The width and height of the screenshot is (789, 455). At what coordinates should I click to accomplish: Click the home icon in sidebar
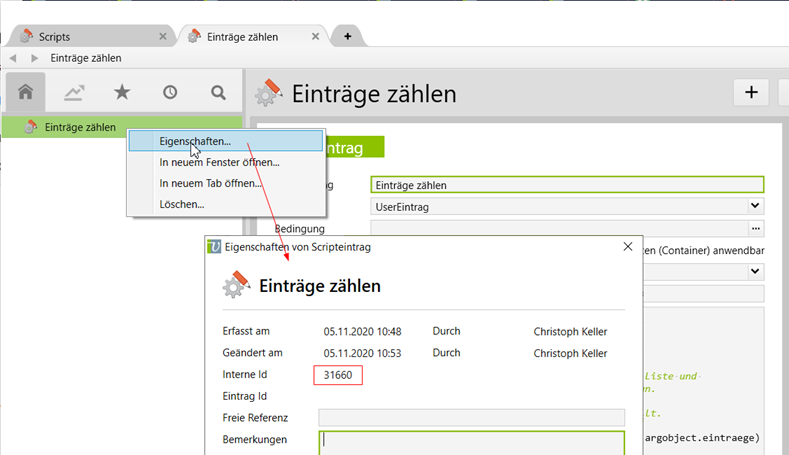(x=26, y=92)
